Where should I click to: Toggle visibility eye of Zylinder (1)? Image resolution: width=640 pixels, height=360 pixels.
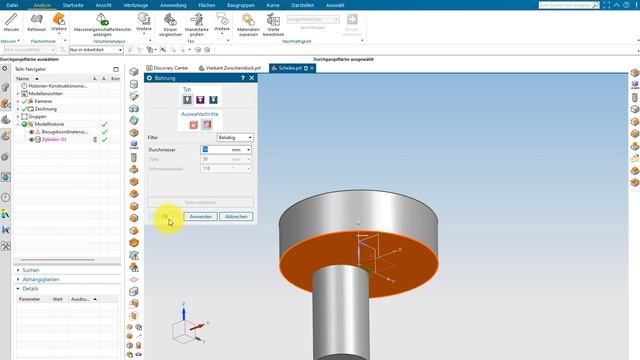click(x=31, y=140)
